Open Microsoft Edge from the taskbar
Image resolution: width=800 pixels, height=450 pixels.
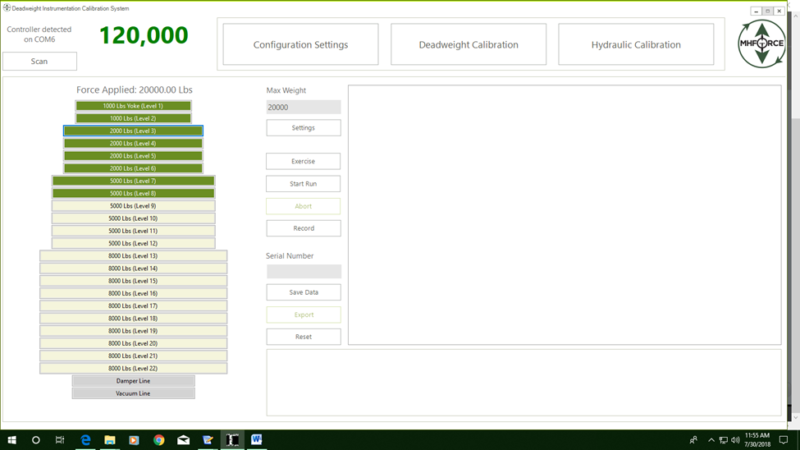coord(85,440)
